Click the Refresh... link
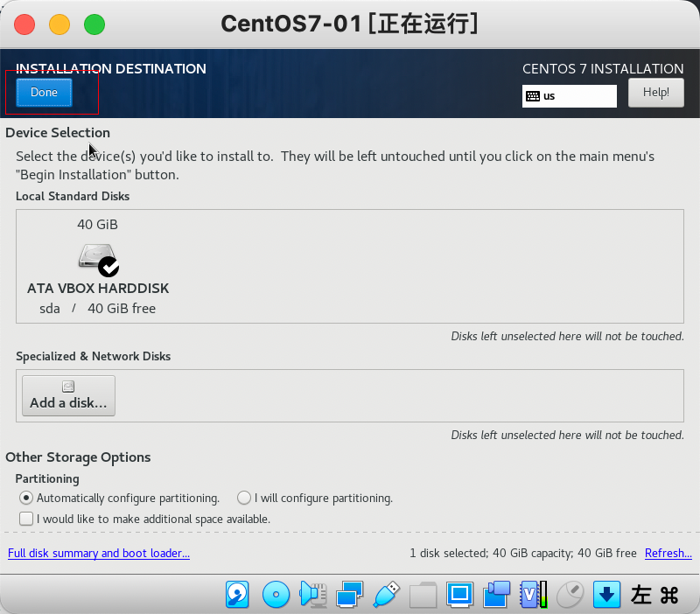This screenshot has height=614, width=700. (x=668, y=553)
